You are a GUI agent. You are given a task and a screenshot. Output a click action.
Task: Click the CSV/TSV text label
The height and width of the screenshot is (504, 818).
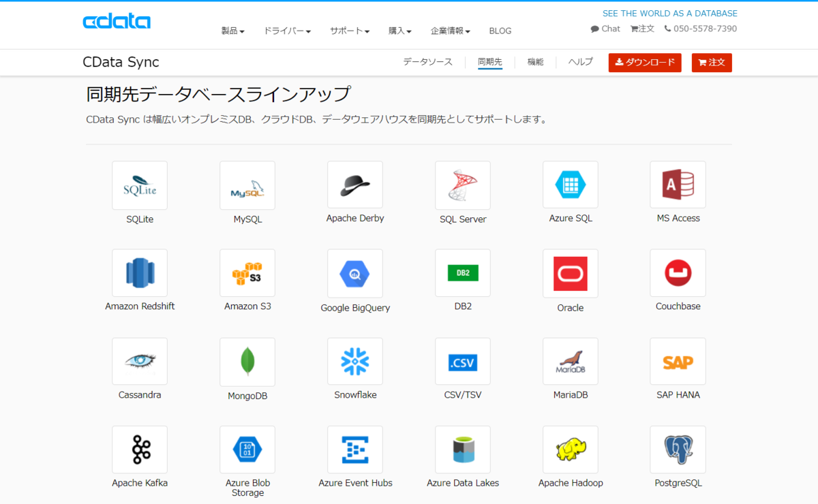click(463, 395)
